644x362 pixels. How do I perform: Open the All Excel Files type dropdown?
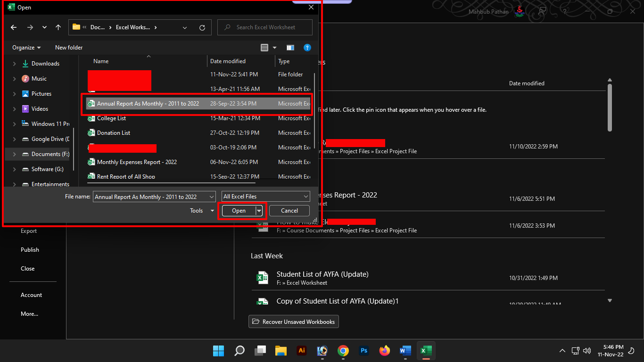click(266, 197)
